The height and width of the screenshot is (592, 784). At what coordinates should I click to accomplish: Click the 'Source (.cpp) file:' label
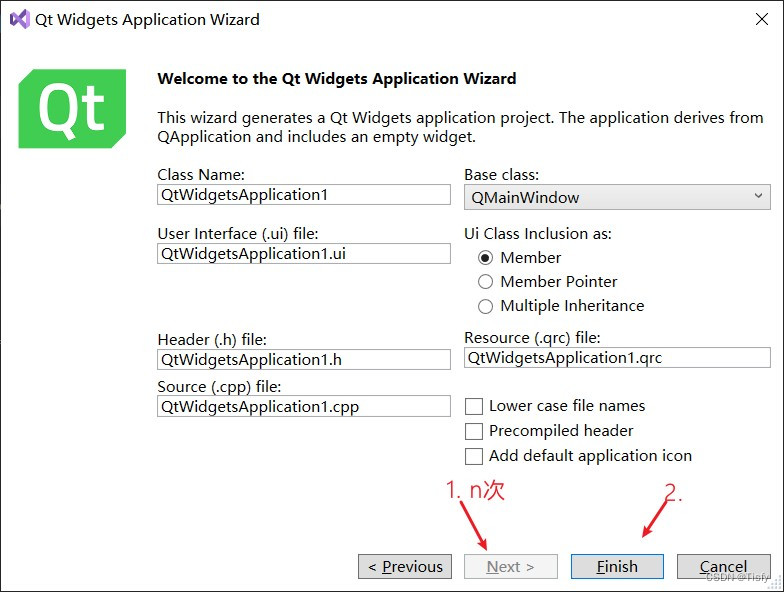(220, 386)
